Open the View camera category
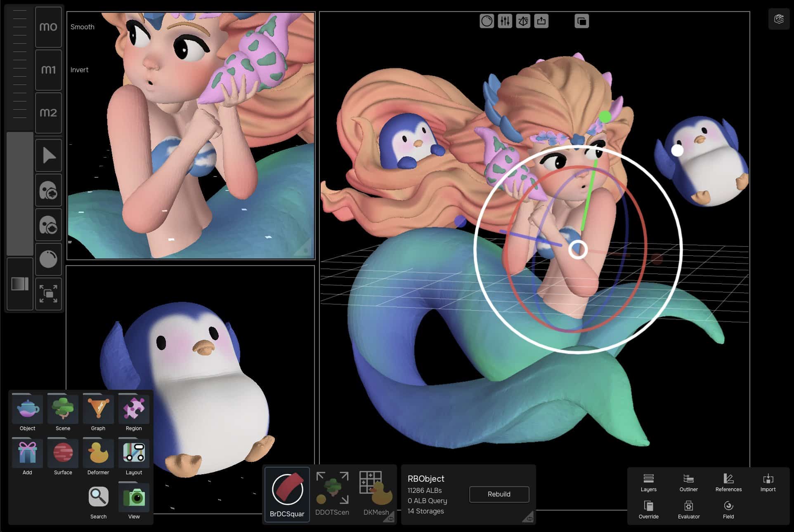 tap(134, 501)
